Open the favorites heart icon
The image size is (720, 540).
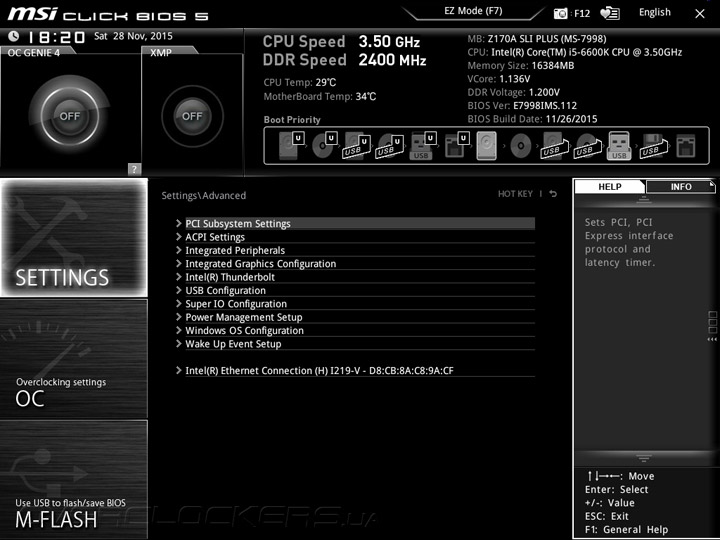[x=610, y=13]
